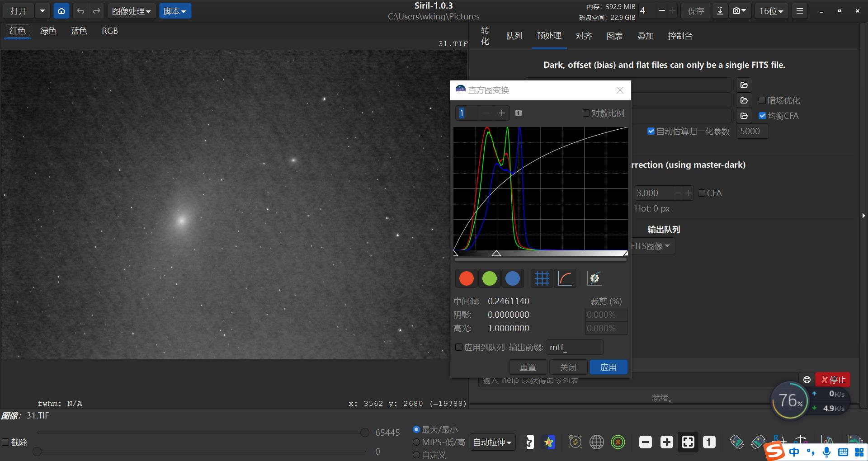
Task: Switch to RGB view tab
Action: (110, 31)
